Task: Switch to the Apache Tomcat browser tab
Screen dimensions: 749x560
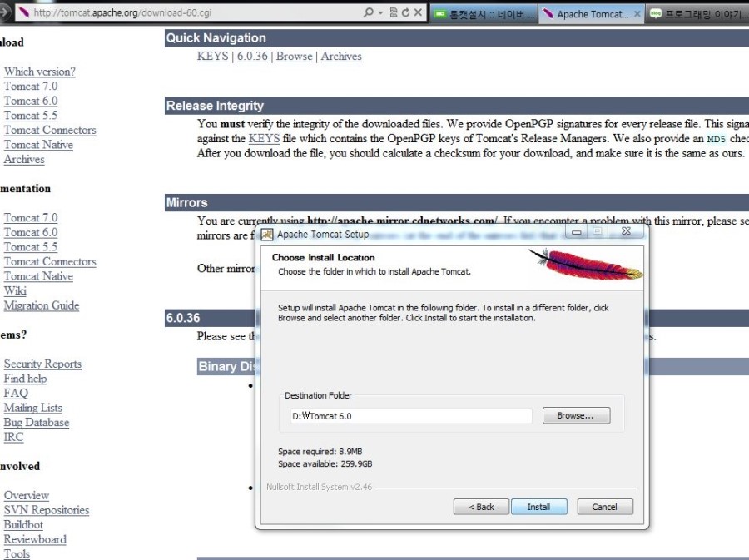Action: [x=592, y=14]
